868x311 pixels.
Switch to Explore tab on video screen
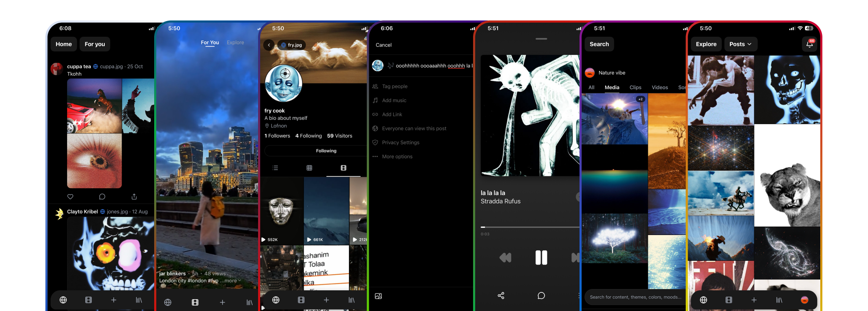coord(235,43)
